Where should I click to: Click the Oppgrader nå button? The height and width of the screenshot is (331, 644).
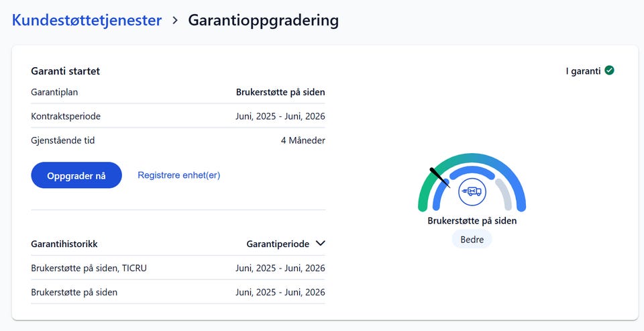[76, 176]
